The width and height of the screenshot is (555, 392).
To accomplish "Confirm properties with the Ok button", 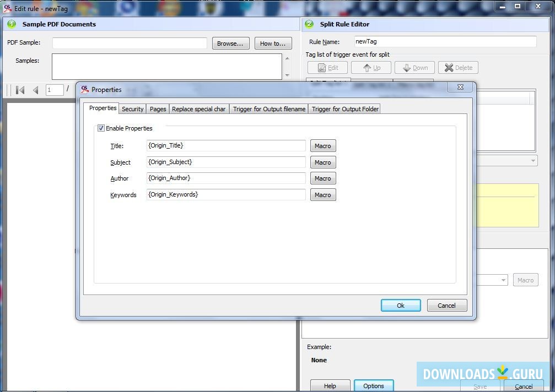I will pyautogui.click(x=401, y=305).
